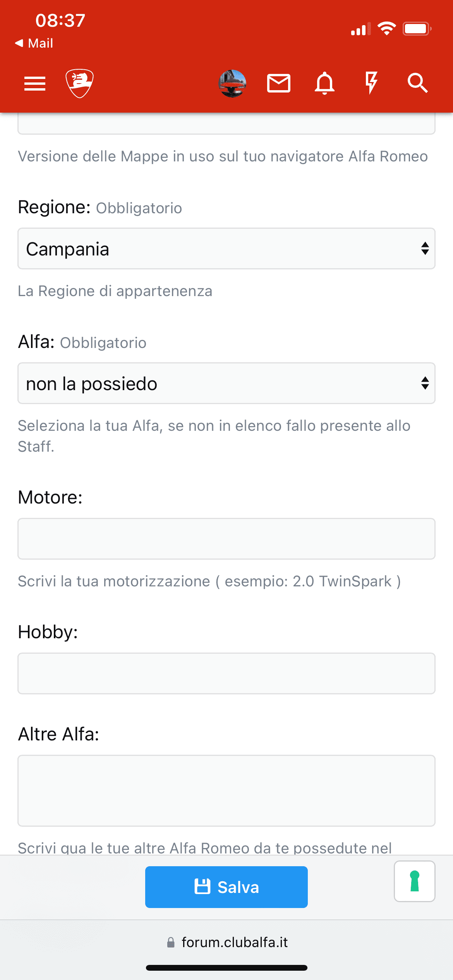The image size is (453, 980).
Task: Open the private messages envelope icon
Action: pyautogui.click(x=279, y=83)
